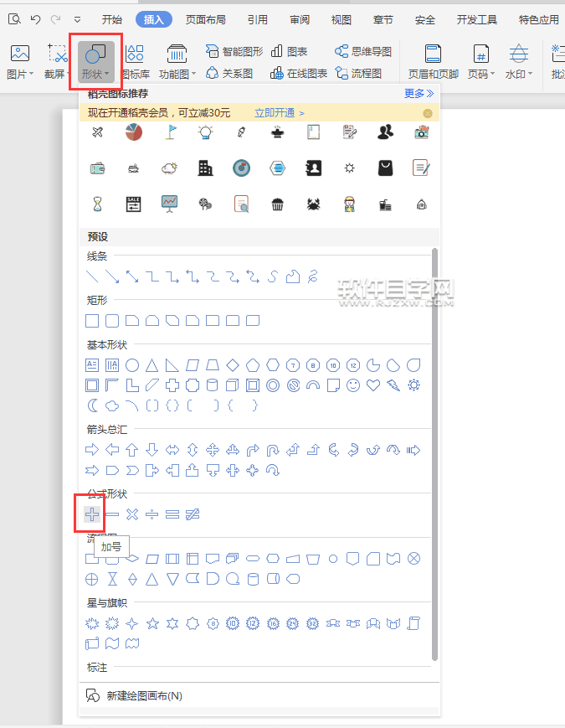Screen dimensions: 565x728
Task: Insert the flowchart summing junction shape
Action: [x=413, y=558]
